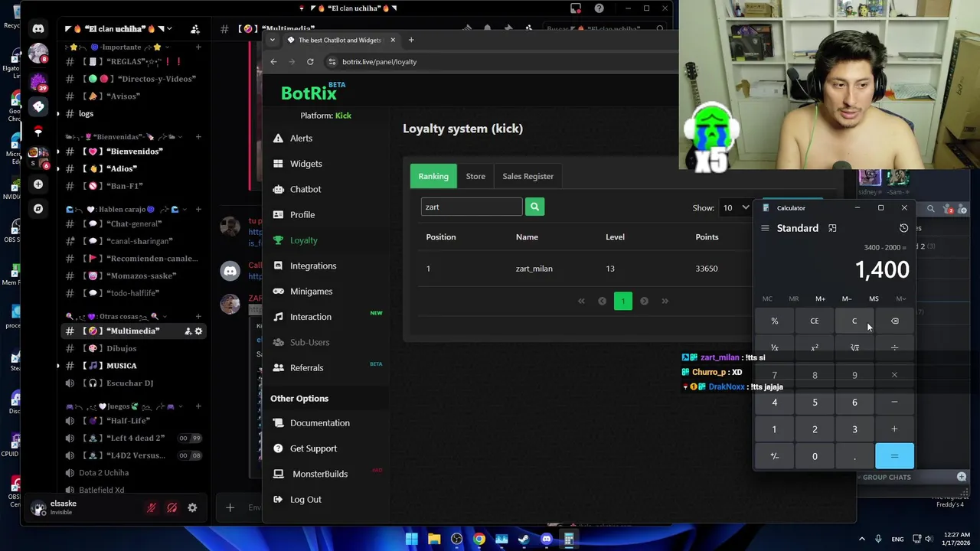Join Escuchar DJ voice channel
This screenshot has width=980, height=551.
click(131, 383)
